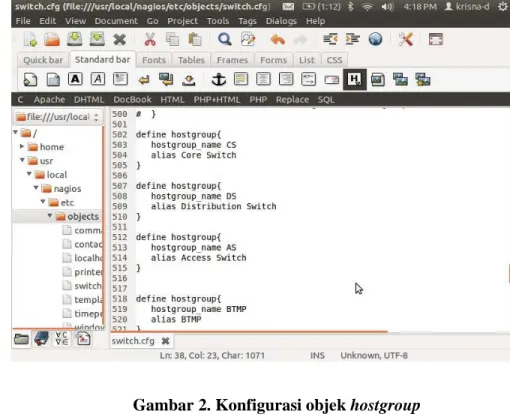Select the printer file in the file tree
This screenshot has height=420, width=510.
82,272
